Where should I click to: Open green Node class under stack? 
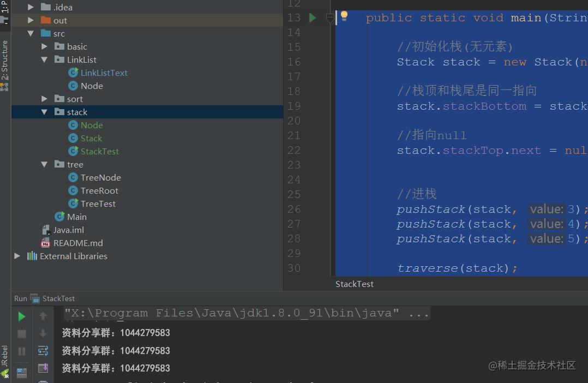(x=92, y=125)
